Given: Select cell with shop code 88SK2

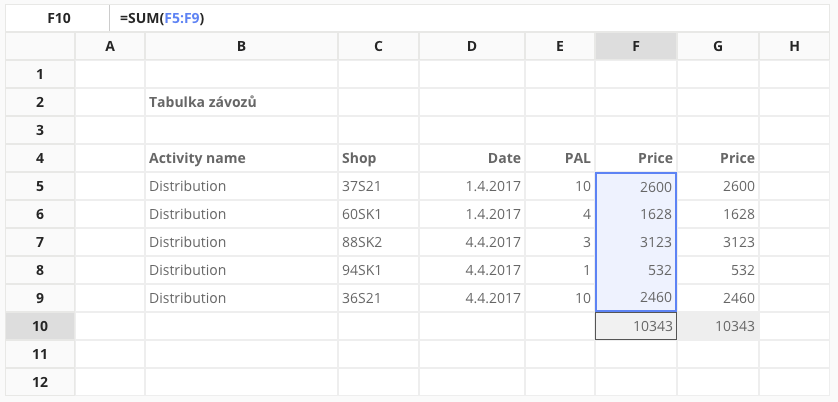Looking at the screenshot, I should (378, 242).
